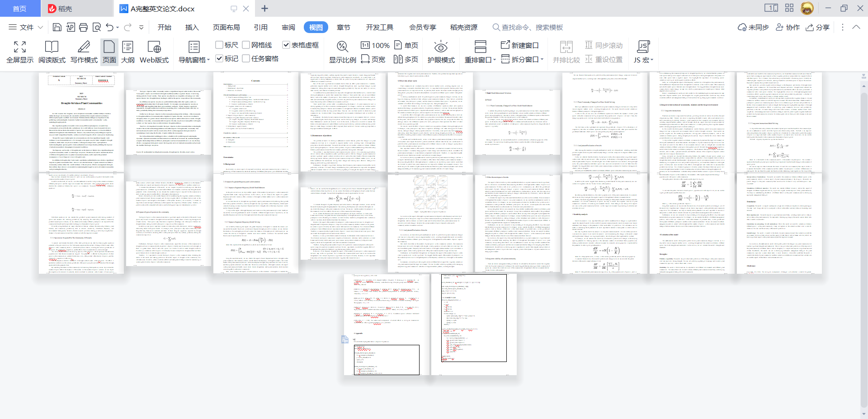Image resolution: width=868 pixels, height=419 pixels.
Task: Toggle 护眼模式 eye protection mode
Action: click(441, 52)
